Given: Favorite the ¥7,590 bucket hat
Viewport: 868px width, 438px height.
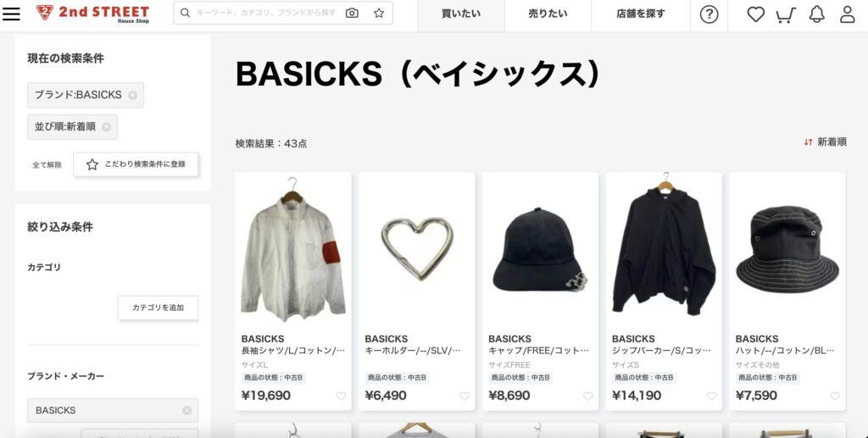Looking at the screenshot, I should [835, 396].
